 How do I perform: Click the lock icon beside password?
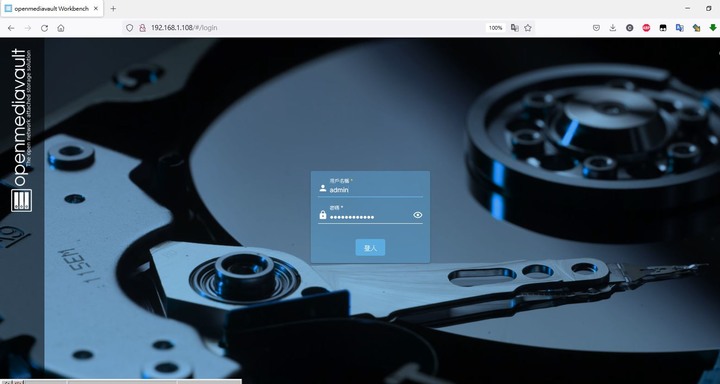pyautogui.click(x=323, y=215)
